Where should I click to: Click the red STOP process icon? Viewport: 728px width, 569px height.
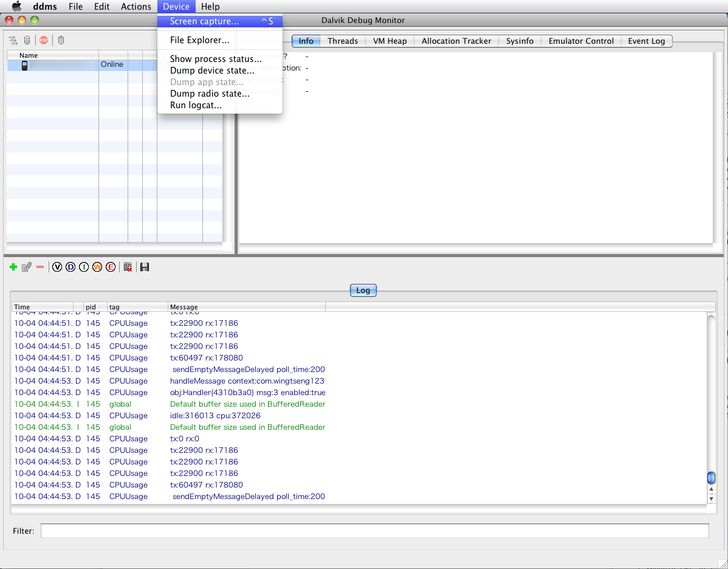click(44, 40)
